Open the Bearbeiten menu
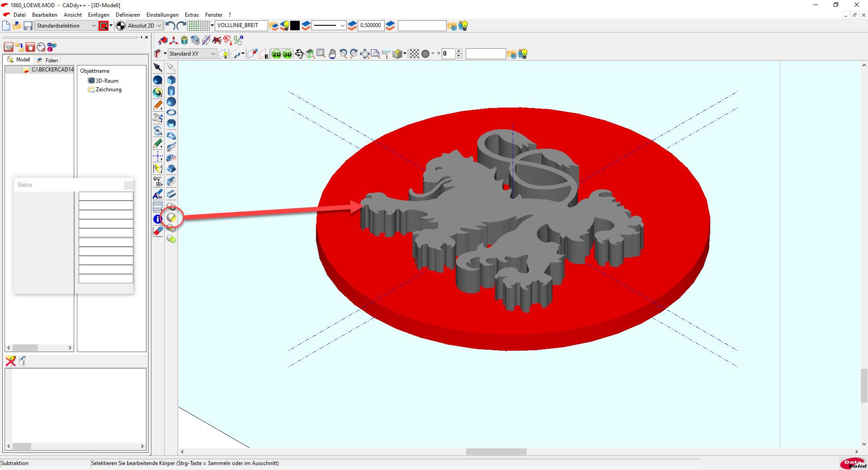868x470 pixels. click(x=45, y=15)
